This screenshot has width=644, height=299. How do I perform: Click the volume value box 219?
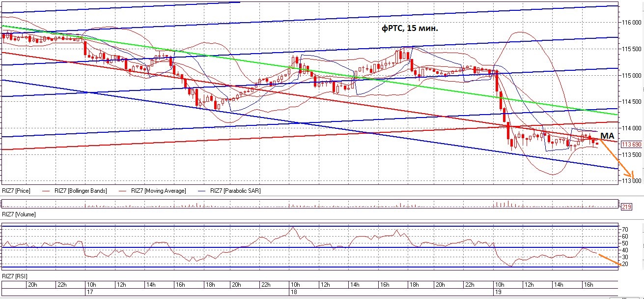tap(626, 207)
